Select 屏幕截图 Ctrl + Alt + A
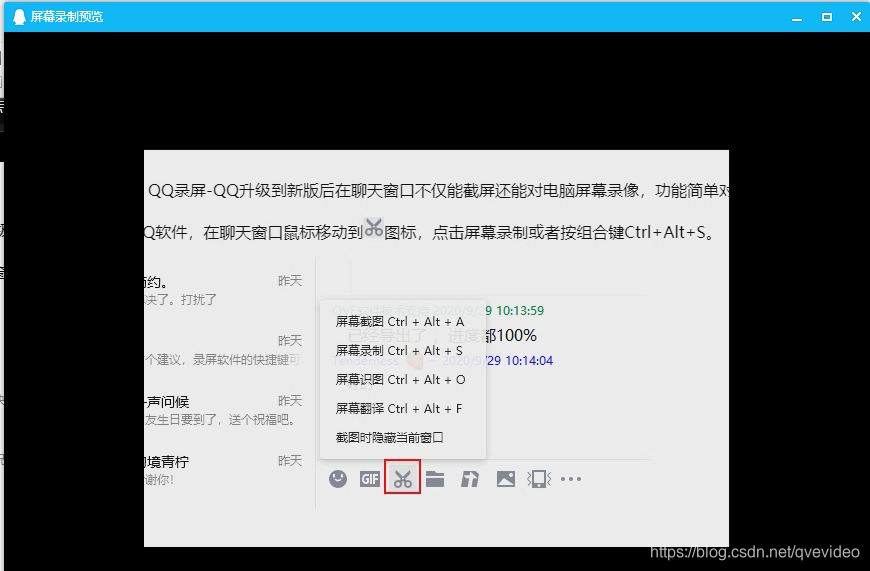 click(399, 322)
